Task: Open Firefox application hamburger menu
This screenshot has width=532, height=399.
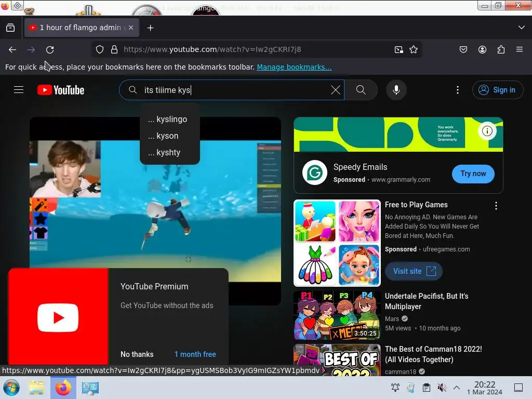Action: pyautogui.click(x=520, y=49)
